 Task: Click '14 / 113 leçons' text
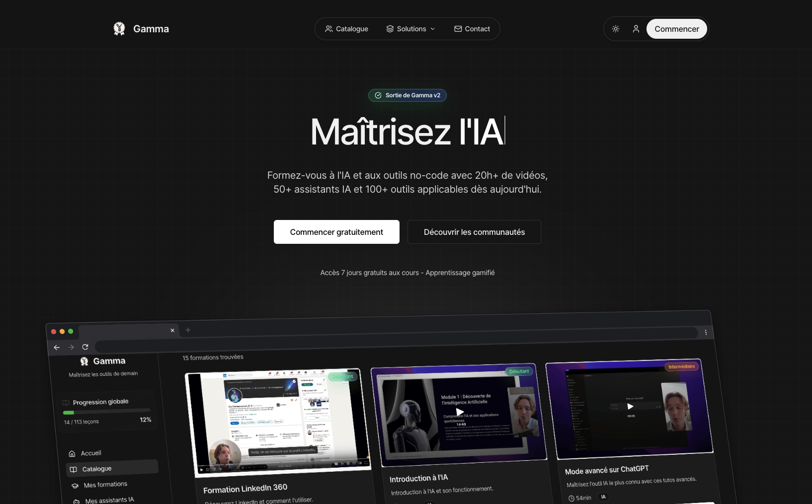pyautogui.click(x=81, y=422)
